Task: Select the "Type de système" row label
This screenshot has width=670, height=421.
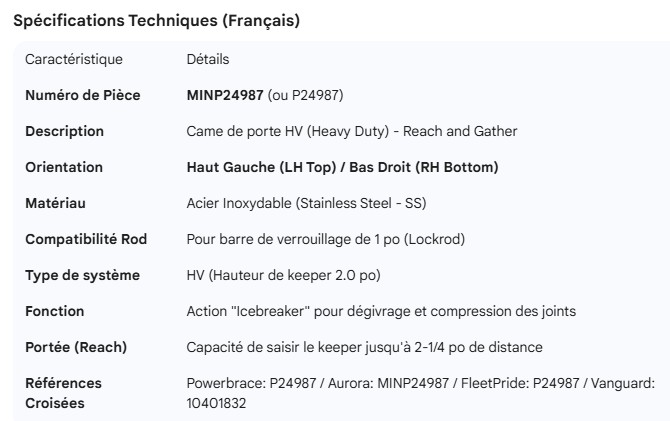Action: point(82,276)
